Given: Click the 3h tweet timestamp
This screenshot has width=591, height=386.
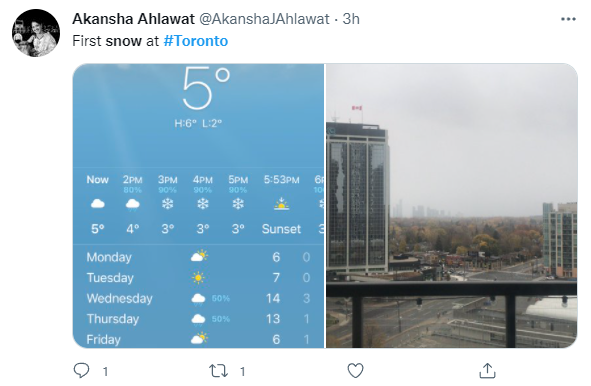Looking at the screenshot, I should (x=351, y=19).
